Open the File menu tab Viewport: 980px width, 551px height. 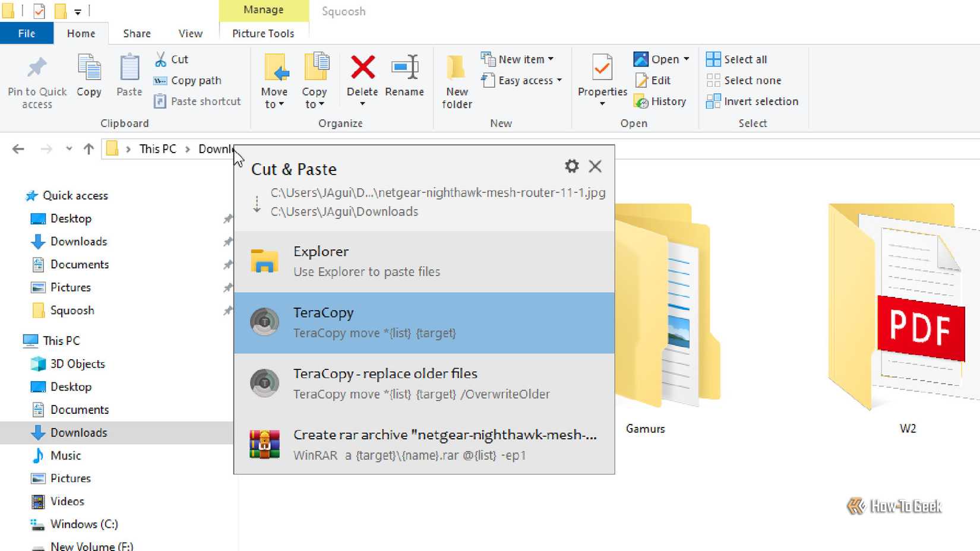pos(27,33)
